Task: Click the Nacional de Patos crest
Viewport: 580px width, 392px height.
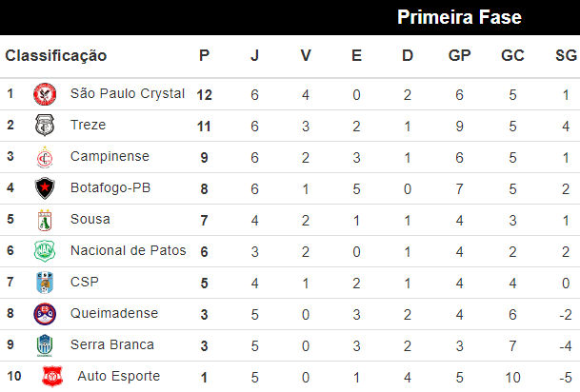Action: coord(44,250)
